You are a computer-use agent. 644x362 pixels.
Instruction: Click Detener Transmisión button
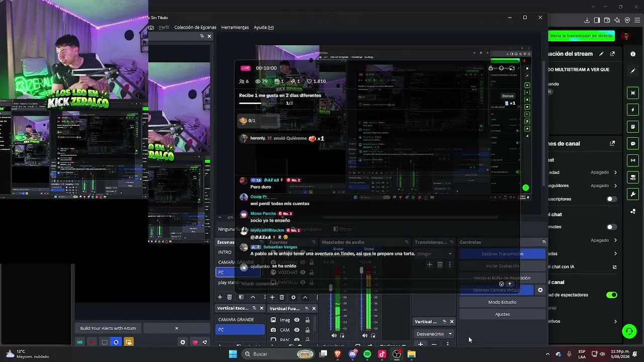coord(502,253)
